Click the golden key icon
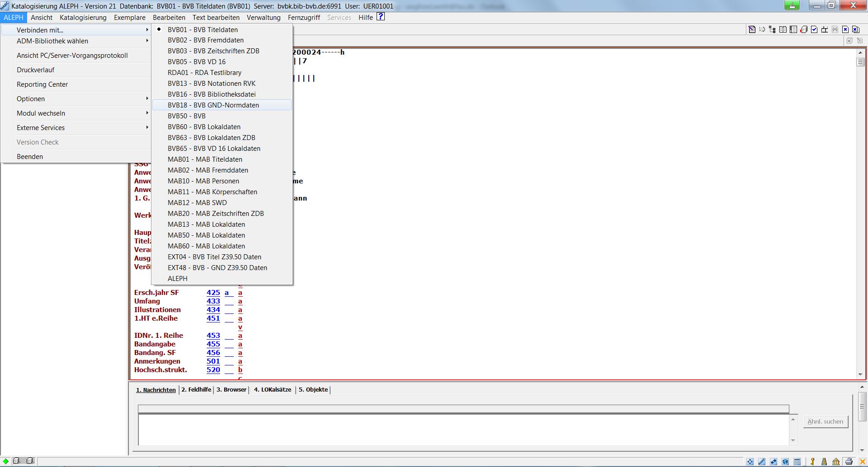Screen dimensions: 868x467 pos(812,462)
